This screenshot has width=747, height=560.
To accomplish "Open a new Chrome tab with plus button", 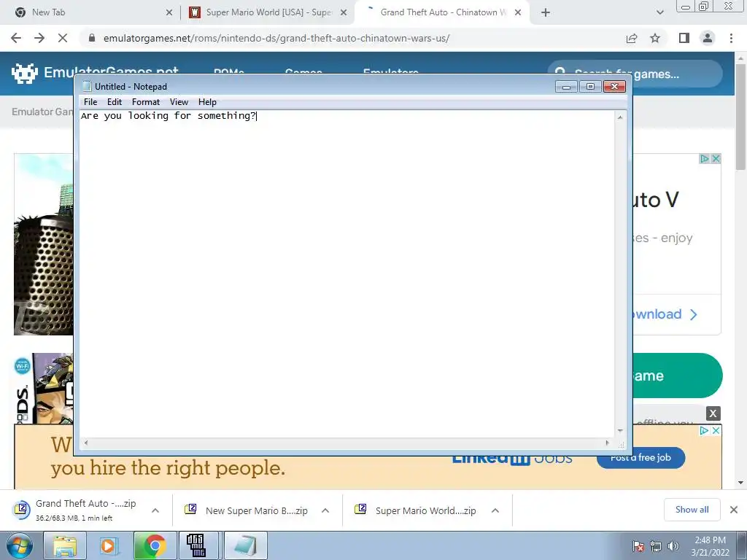I will tap(546, 13).
